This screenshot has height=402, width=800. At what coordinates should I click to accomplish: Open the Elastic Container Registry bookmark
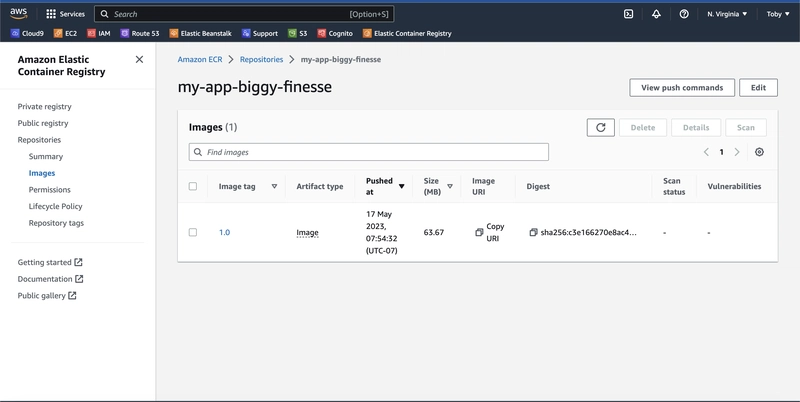pos(407,33)
